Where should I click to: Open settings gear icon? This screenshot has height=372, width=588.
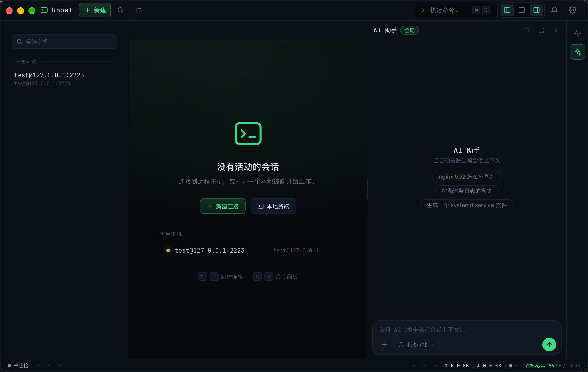click(x=573, y=10)
